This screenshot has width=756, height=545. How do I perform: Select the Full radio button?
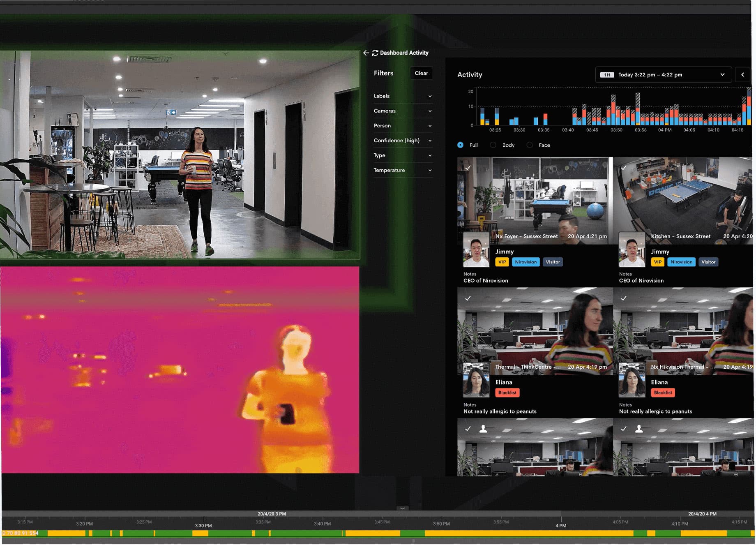460,145
